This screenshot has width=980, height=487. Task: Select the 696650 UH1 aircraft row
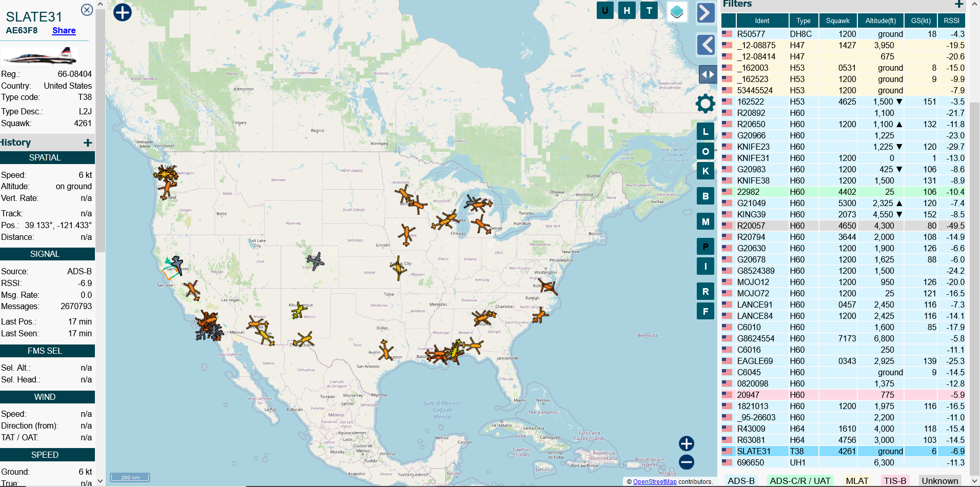(x=843, y=462)
